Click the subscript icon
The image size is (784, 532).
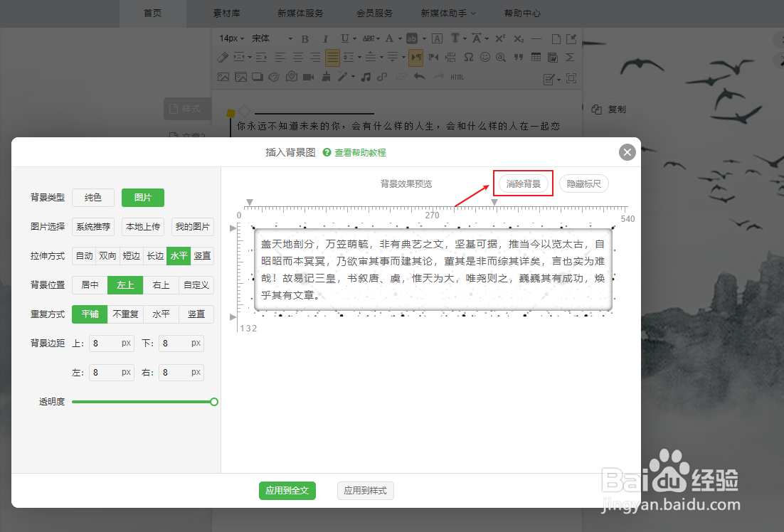tap(519, 38)
